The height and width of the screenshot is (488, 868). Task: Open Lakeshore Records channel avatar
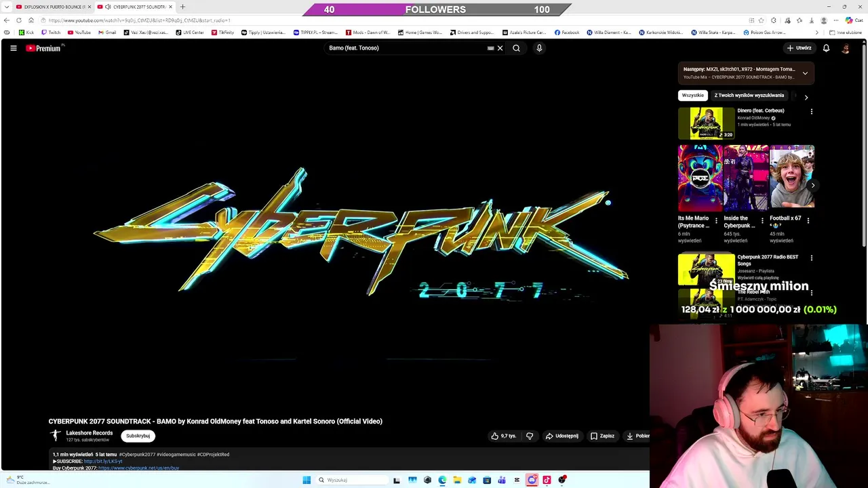pos(56,436)
